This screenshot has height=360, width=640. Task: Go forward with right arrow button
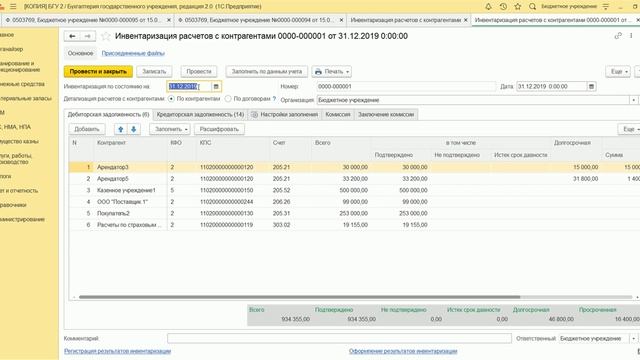coord(87,36)
